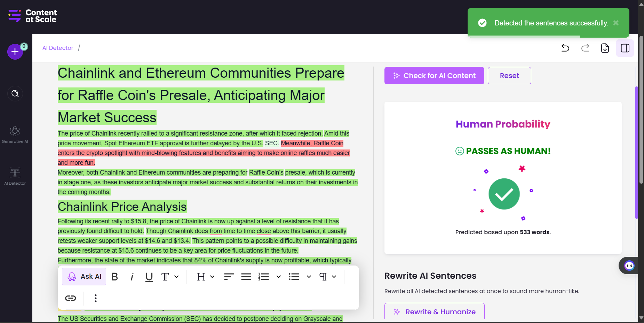Click the justify alignment icon
This screenshot has width=644, height=323.
246,277
